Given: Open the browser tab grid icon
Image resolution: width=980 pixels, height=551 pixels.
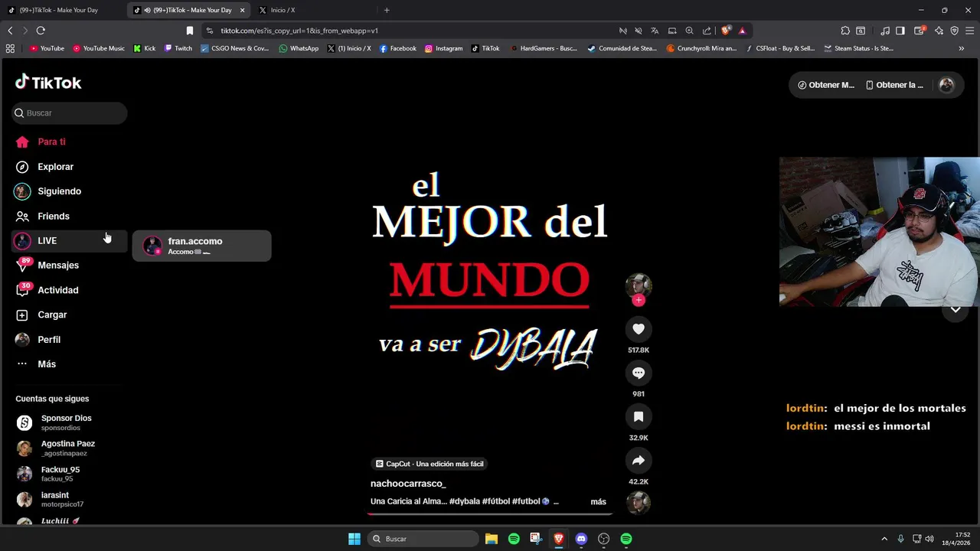Looking at the screenshot, I should pyautogui.click(x=10, y=48).
